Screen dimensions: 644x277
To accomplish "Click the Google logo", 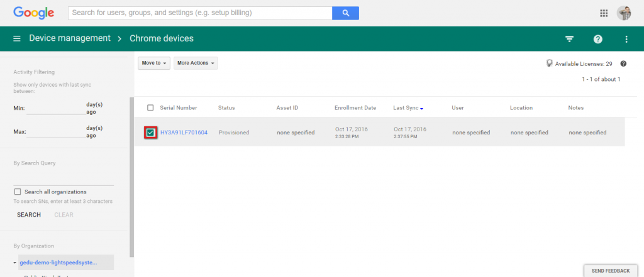I will [x=34, y=13].
